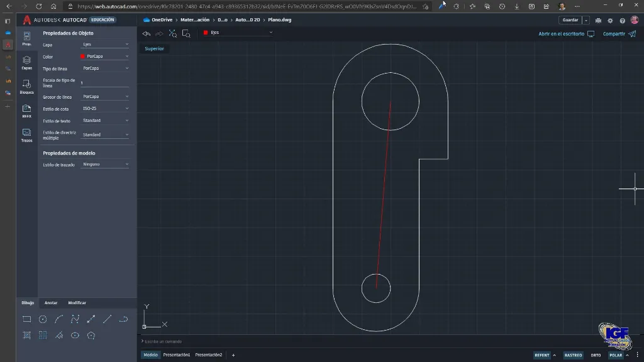The image size is (644, 362).
Task: Select the Arc draw tool
Action: pos(58,319)
